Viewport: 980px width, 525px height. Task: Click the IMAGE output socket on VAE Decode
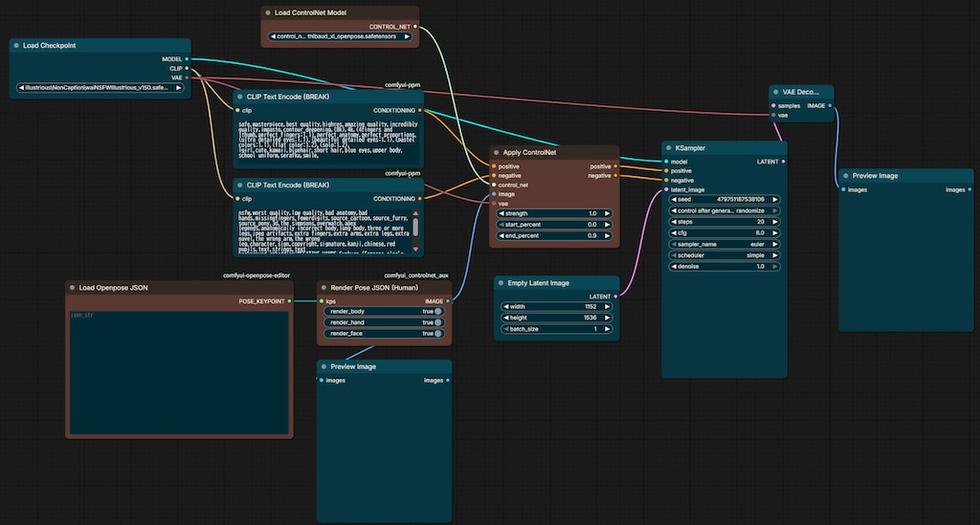[830, 105]
